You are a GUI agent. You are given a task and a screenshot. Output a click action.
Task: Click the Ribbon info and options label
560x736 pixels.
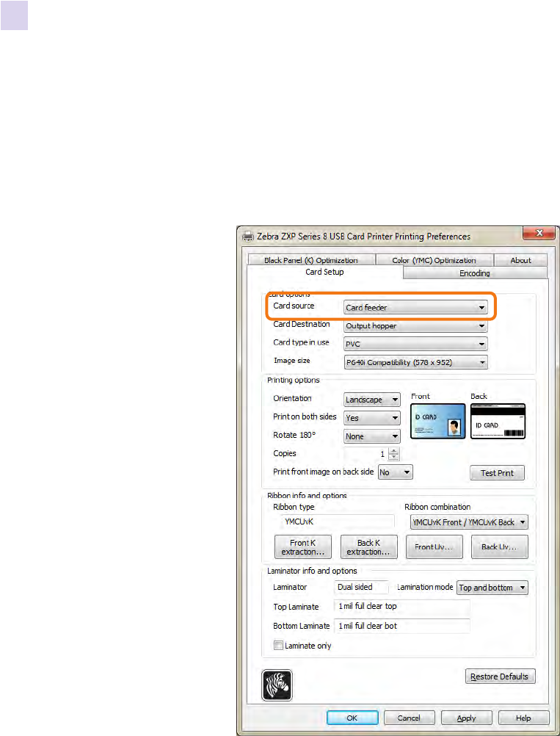pos(307,496)
